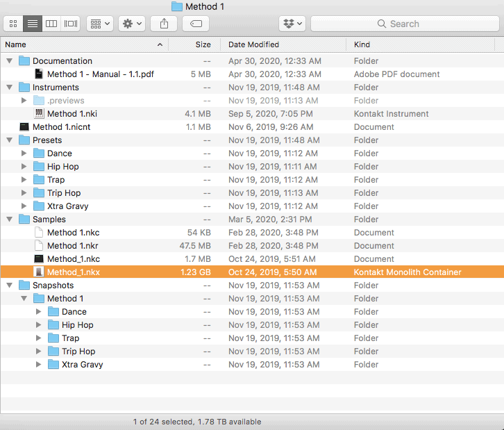Sort by the Size column header
The image size is (504, 430).
[x=194, y=44]
